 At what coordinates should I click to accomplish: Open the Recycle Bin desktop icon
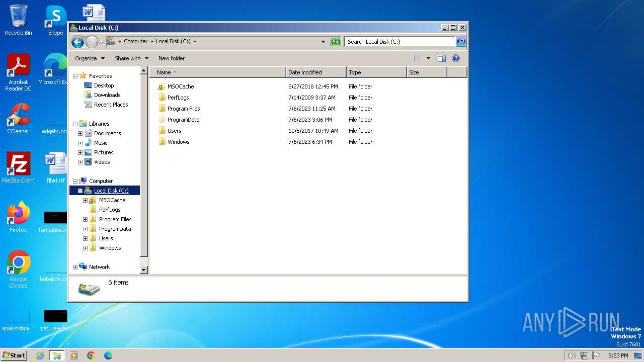(x=18, y=20)
